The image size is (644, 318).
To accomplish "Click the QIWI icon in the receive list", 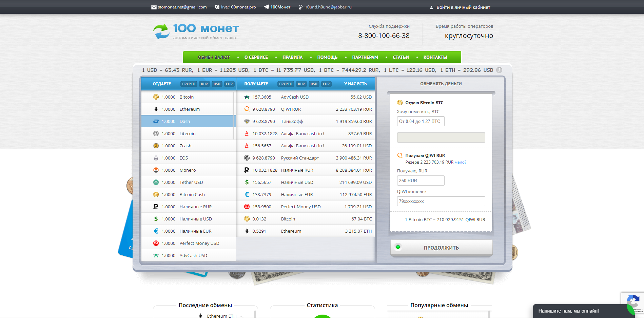I will [247, 109].
